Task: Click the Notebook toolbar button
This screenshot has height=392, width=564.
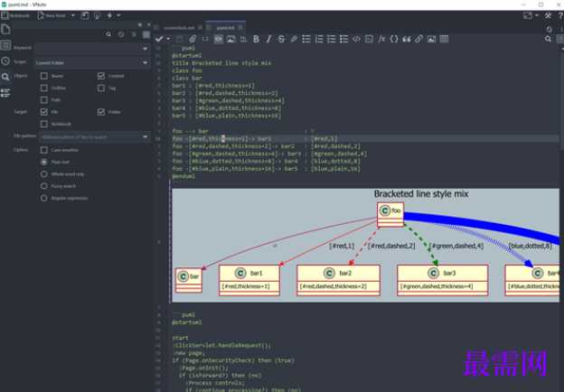Action: [16, 15]
